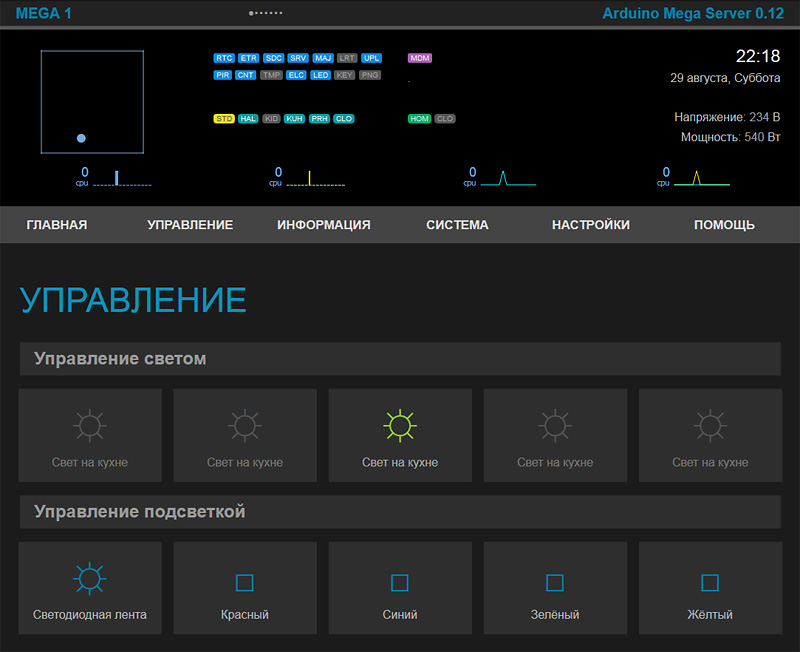The height and width of the screenshot is (652, 800).
Task: Click the RTC module badge
Action: [224, 58]
